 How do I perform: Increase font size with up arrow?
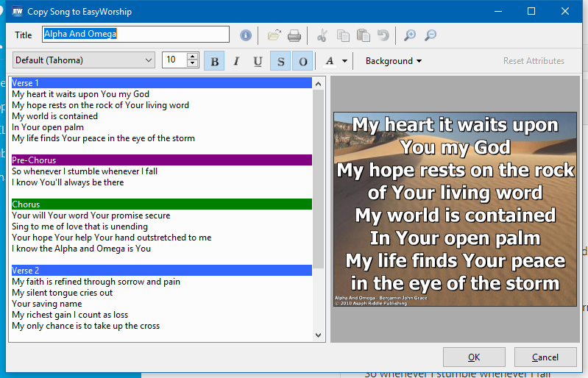click(192, 57)
